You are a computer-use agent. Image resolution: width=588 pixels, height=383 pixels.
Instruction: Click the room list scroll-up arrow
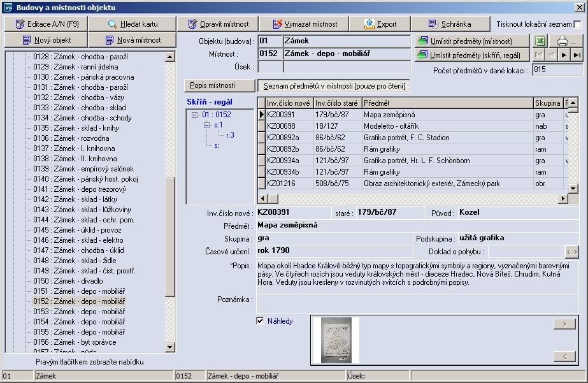[170, 57]
